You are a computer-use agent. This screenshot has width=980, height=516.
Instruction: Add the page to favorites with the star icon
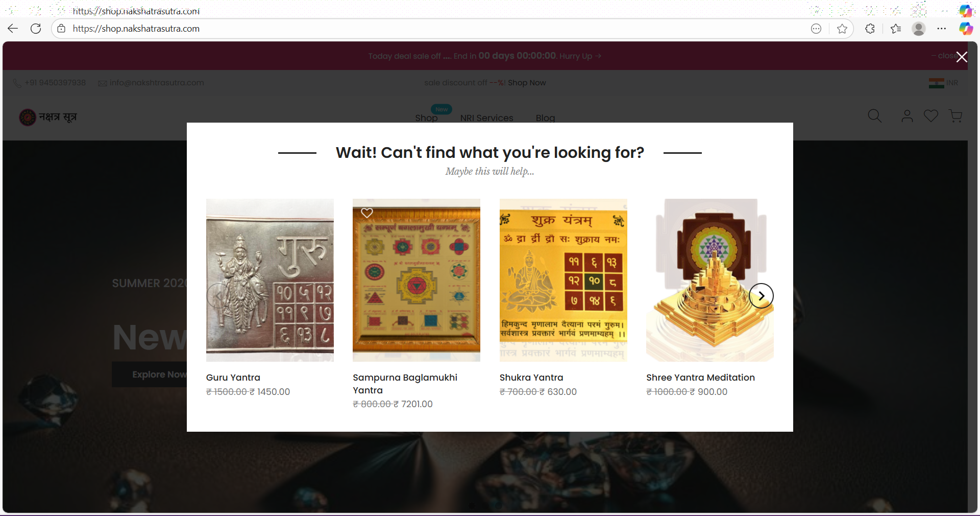[x=842, y=29]
